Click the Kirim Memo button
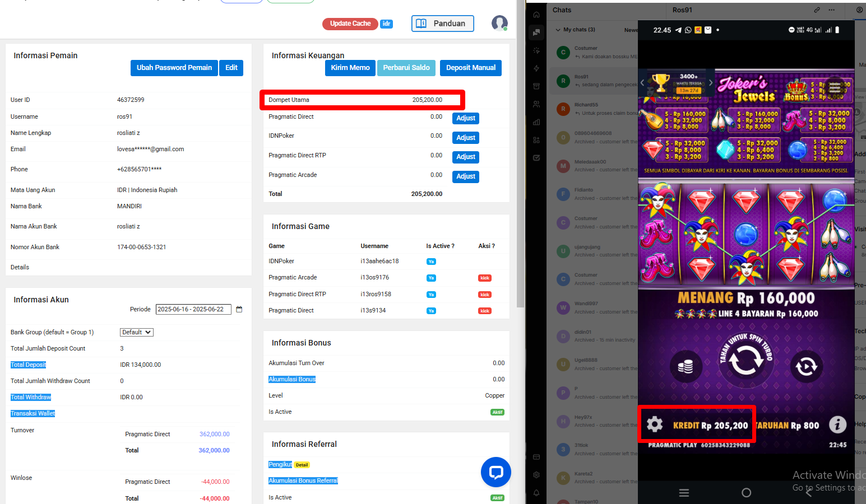The width and height of the screenshot is (866, 504). (x=350, y=68)
